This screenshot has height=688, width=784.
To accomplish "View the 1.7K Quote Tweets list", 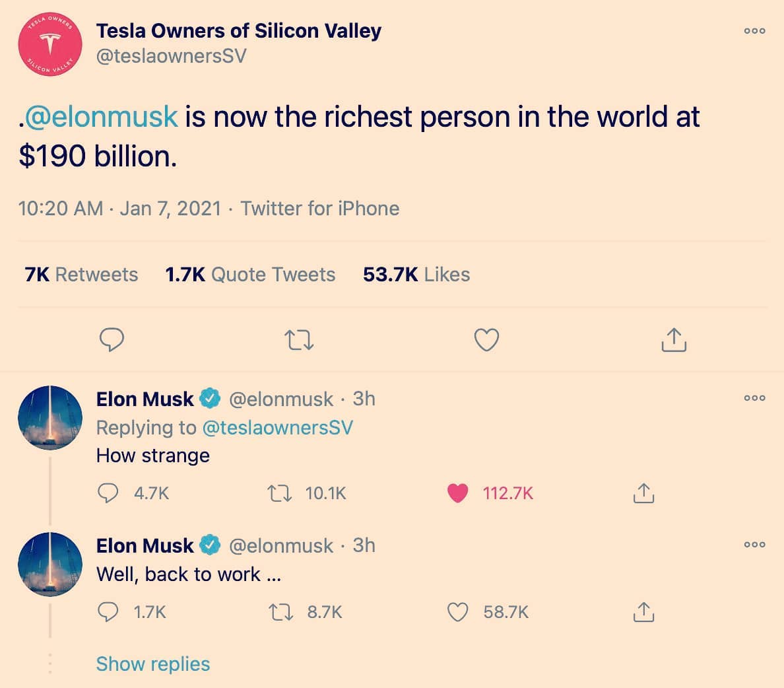I will coord(250,274).
